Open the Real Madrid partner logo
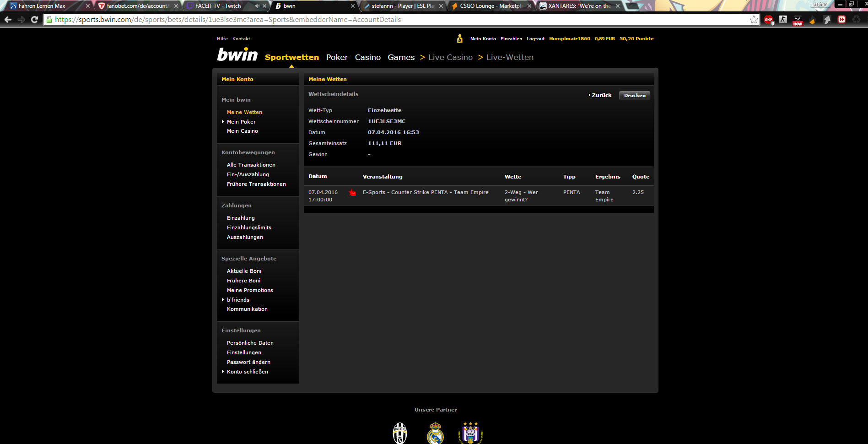 (x=435, y=433)
